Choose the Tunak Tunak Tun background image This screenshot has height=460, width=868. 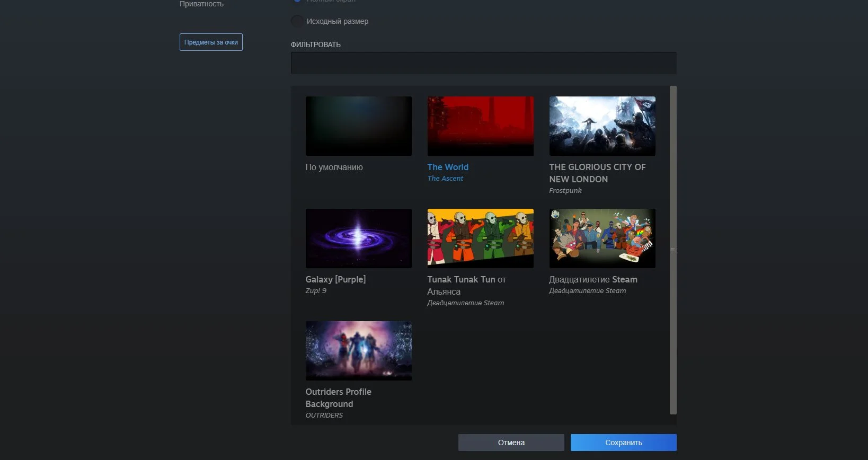click(x=480, y=238)
